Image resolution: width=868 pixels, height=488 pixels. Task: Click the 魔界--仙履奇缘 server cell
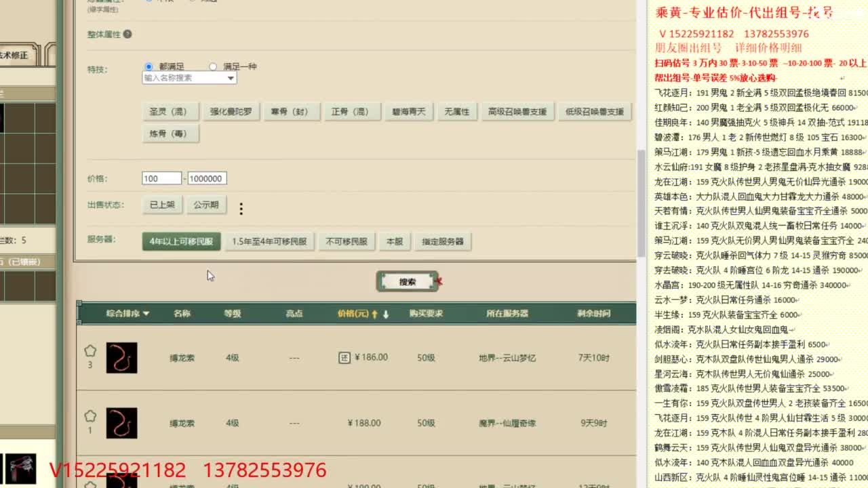(507, 423)
